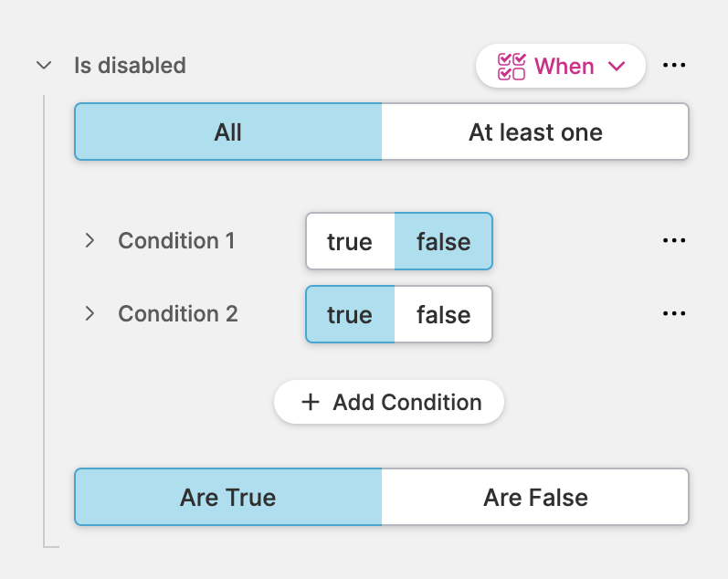
Task: Collapse the Is disabled section
Action: pos(43,66)
